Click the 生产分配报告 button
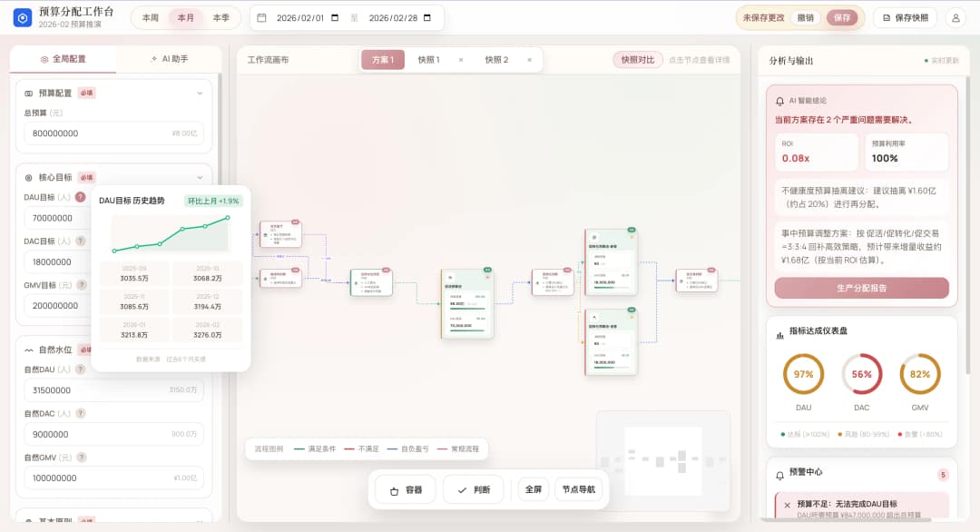This screenshot has height=532, width=980. [860, 288]
